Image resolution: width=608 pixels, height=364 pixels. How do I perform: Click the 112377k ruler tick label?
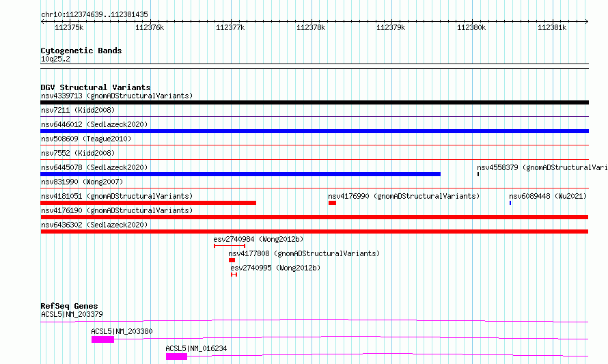[230, 27]
